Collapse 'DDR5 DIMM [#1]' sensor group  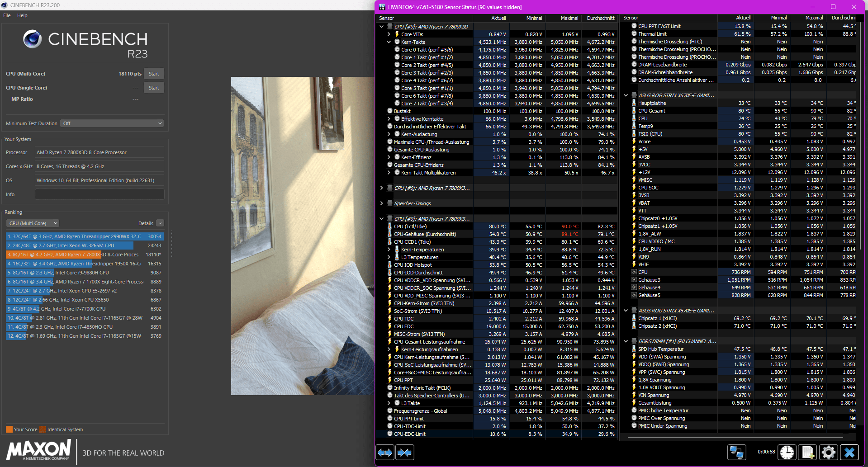click(x=626, y=341)
